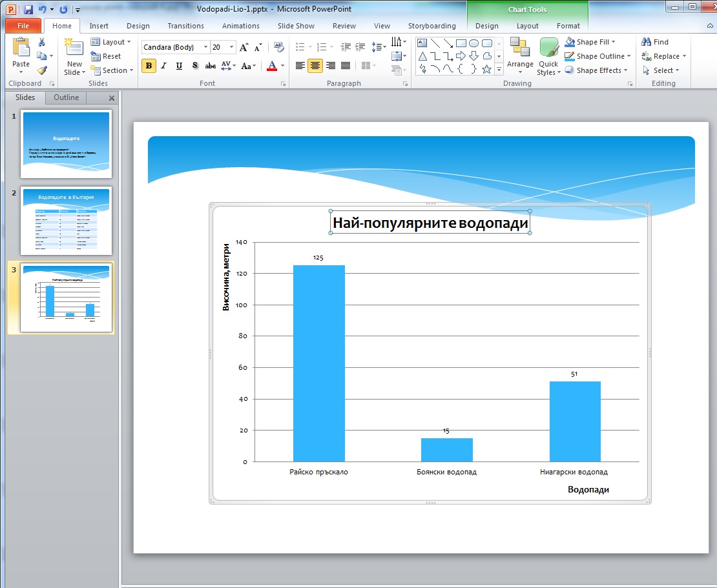Switch to the Outline pane tab
This screenshot has height=588, width=717.
66,97
